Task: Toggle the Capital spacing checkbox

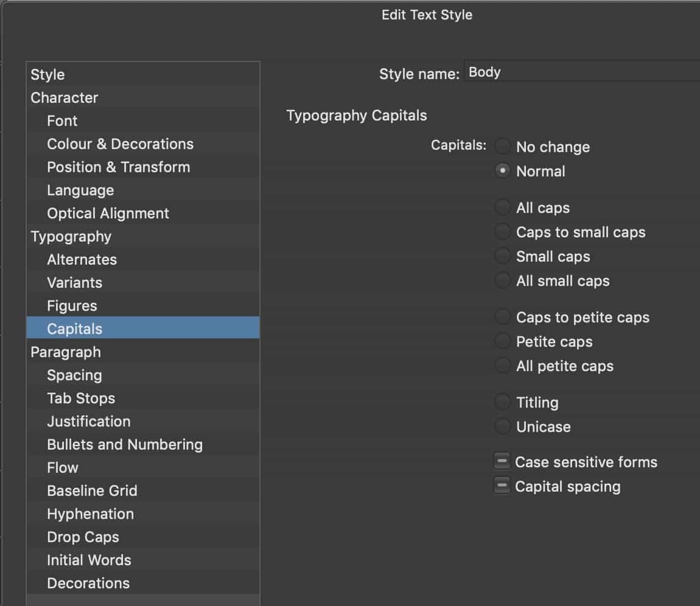Action: 502,486
